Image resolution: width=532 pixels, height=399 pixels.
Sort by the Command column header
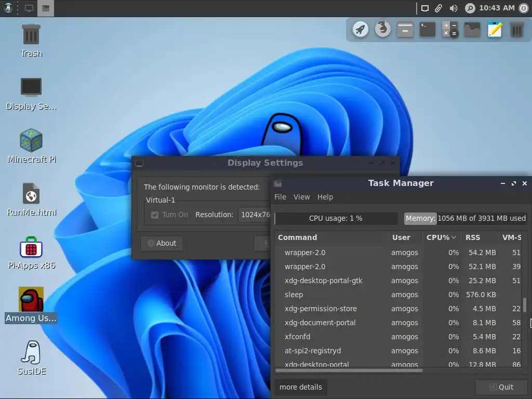(x=331, y=237)
